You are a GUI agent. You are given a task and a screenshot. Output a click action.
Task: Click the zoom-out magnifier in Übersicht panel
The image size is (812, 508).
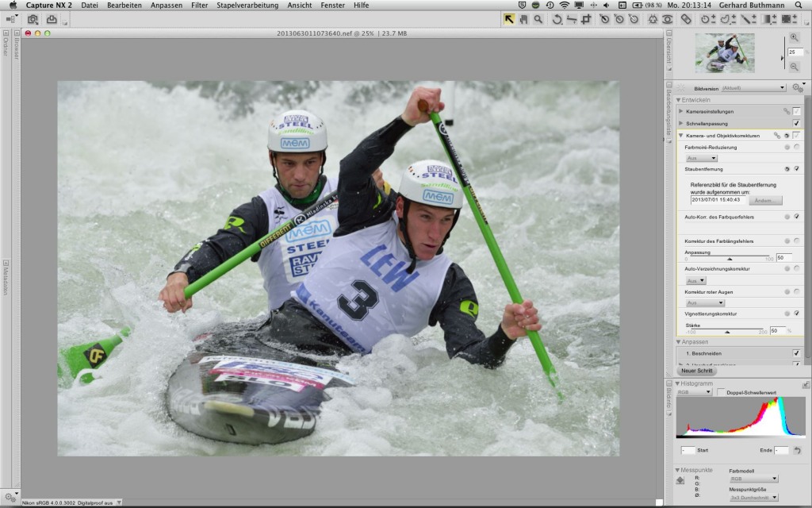(794, 67)
